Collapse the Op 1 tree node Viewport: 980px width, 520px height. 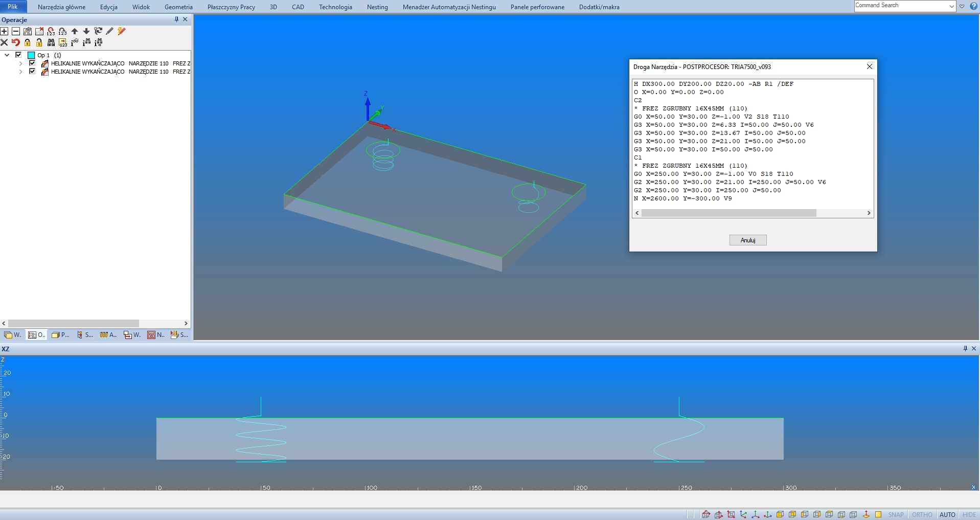[x=7, y=55]
